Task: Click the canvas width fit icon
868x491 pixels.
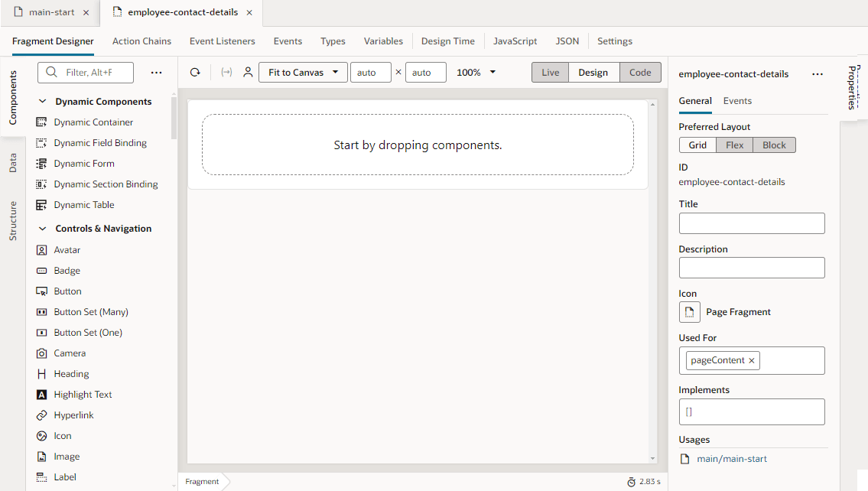Action: pyautogui.click(x=226, y=73)
